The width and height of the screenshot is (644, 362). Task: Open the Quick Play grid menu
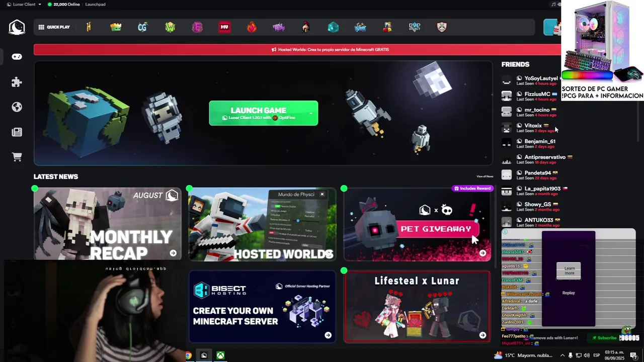[54, 27]
